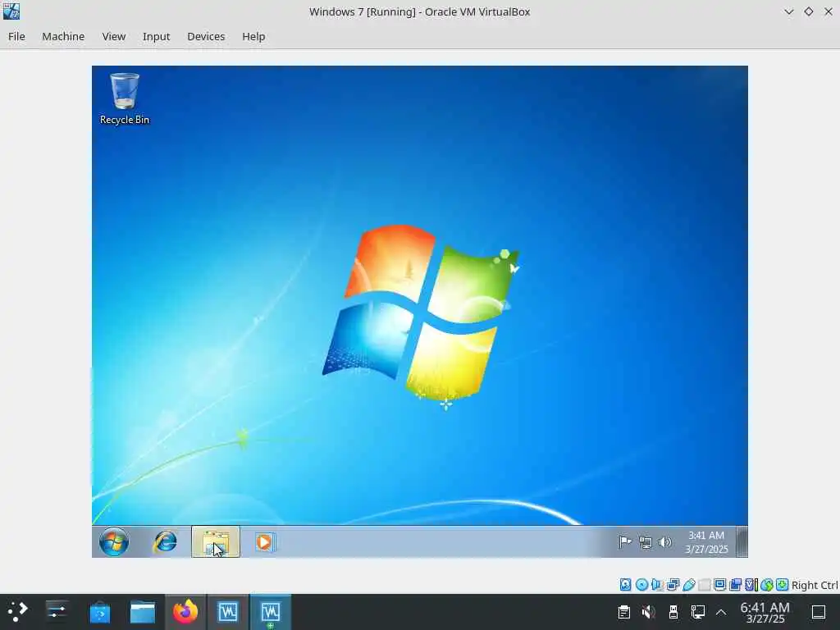Open the File menu
Image resolution: width=840 pixels, height=630 pixels.
coord(16,36)
